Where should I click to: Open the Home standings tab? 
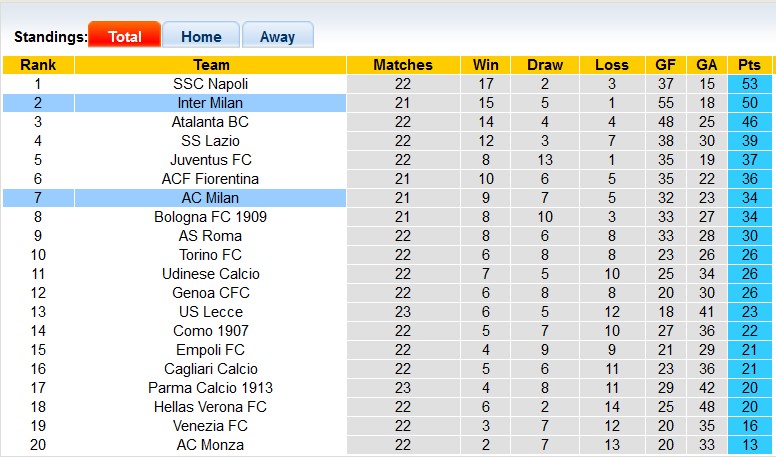point(201,36)
